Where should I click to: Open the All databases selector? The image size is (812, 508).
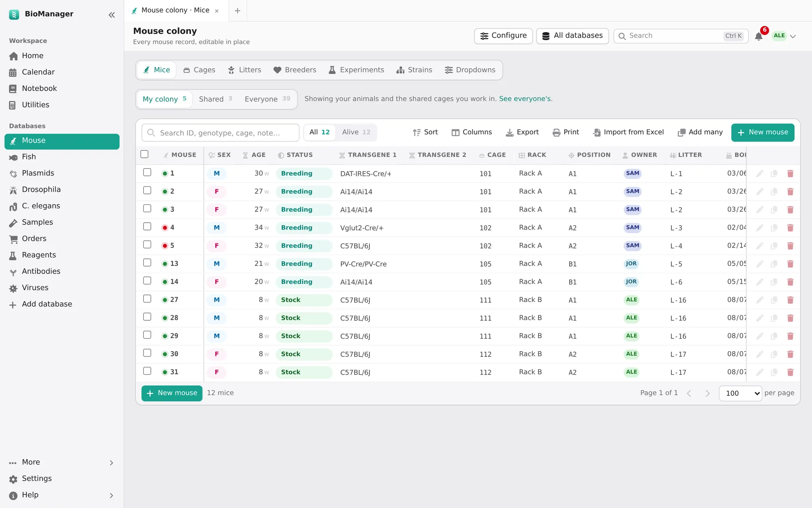coord(572,36)
